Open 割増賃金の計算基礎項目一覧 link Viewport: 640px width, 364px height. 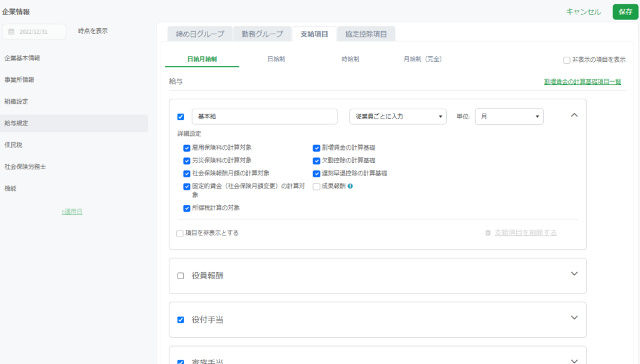coord(582,81)
